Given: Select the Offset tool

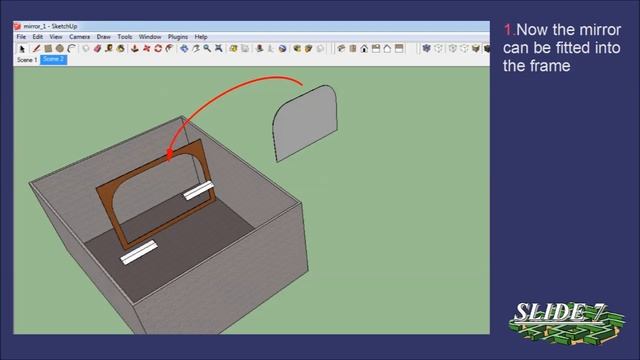Looking at the screenshot, I should [x=169, y=49].
